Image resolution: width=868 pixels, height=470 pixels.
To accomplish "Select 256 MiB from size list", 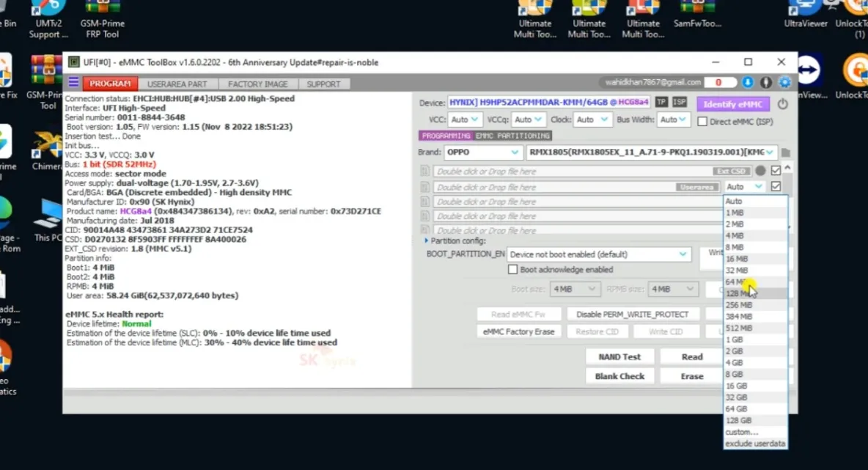I will pos(755,305).
